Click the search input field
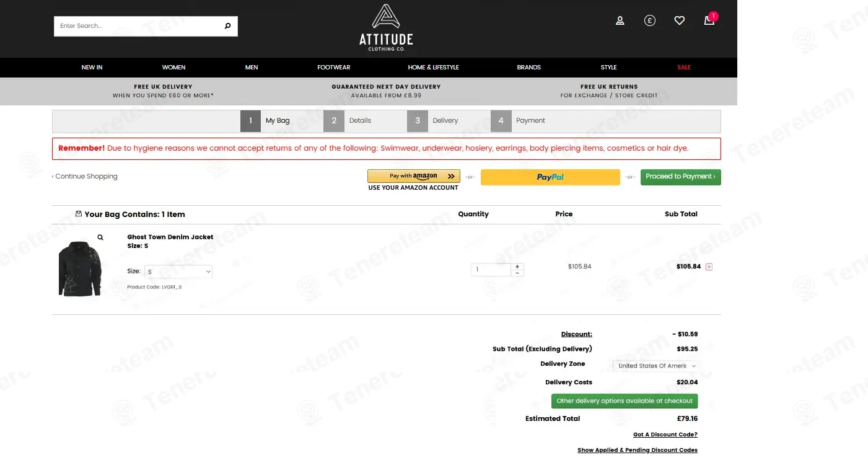 [138, 26]
